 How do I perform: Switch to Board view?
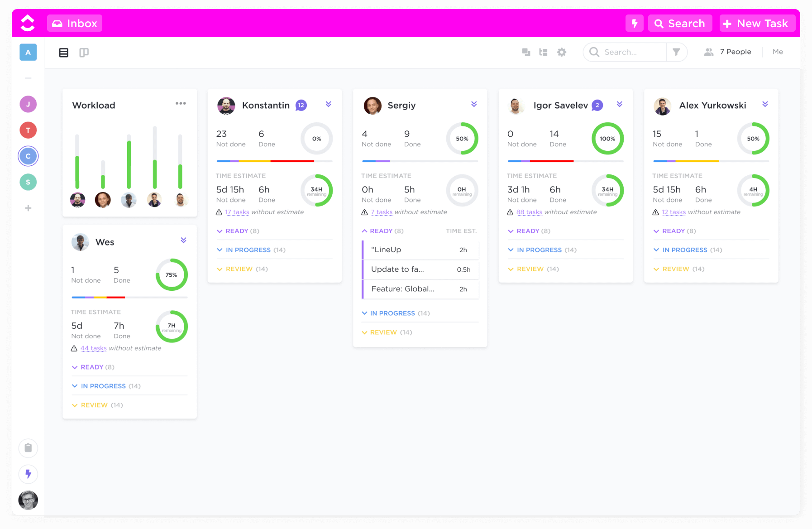[84, 53]
